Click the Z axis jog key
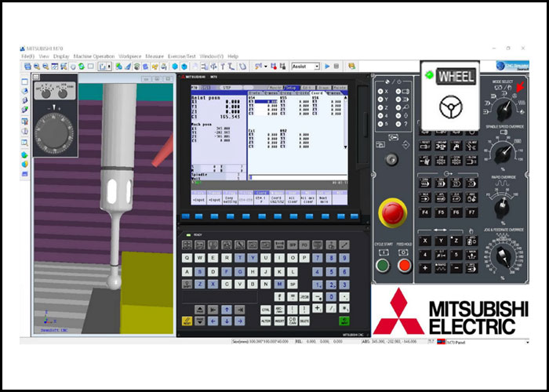 pyautogui.click(x=456, y=241)
